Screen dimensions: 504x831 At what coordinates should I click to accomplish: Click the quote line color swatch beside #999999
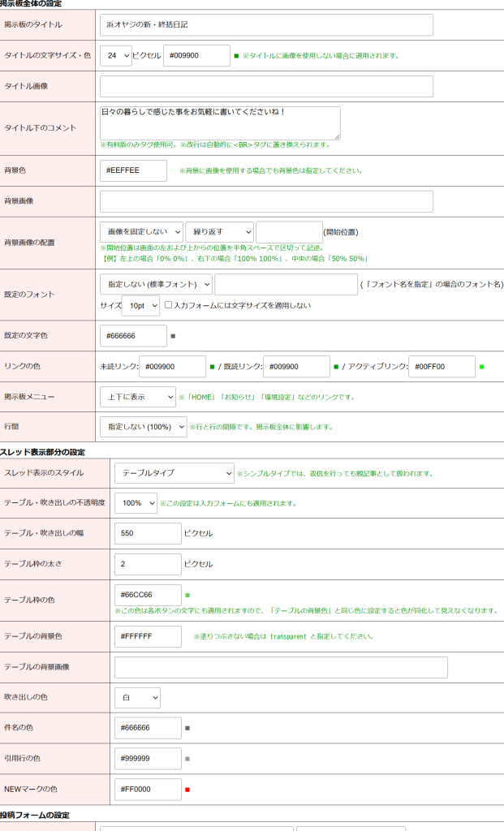click(x=187, y=759)
